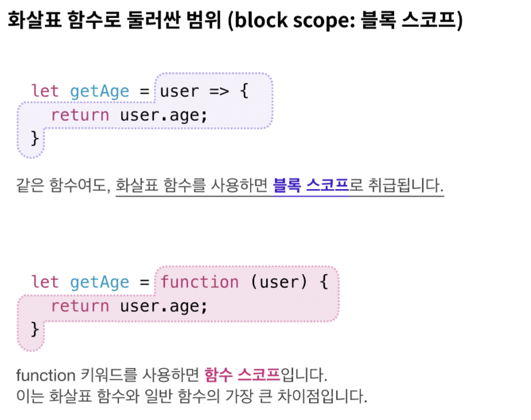
Task: Select "return" keyword inside the pink block
Action: [x=80, y=306]
